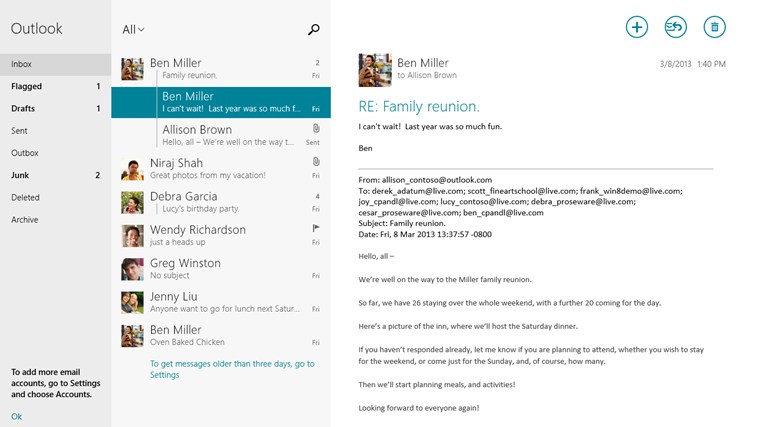Open the Flagged folder
The image size is (759, 427).
tap(56, 86)
